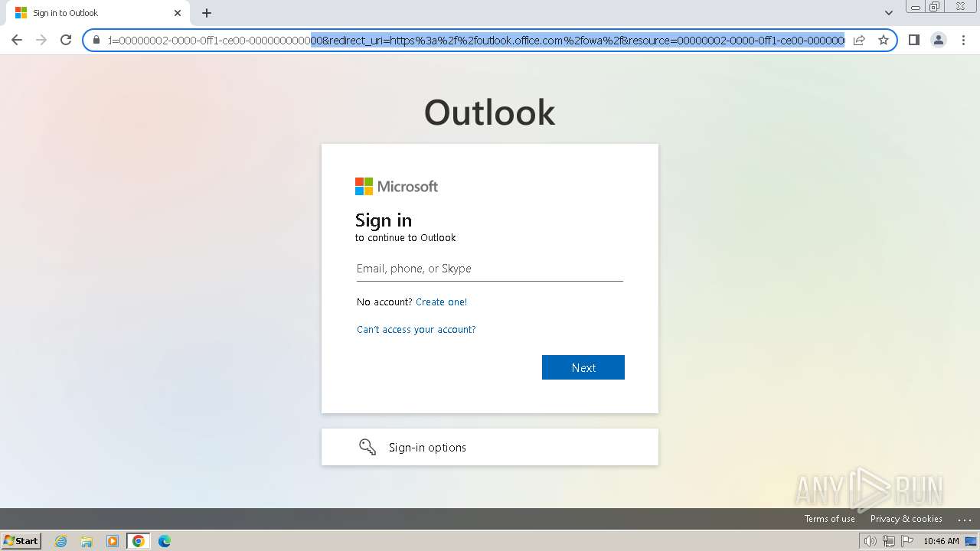980x551 pixels.
Task: Click the browser back arrow
Action: click(17, 40)
